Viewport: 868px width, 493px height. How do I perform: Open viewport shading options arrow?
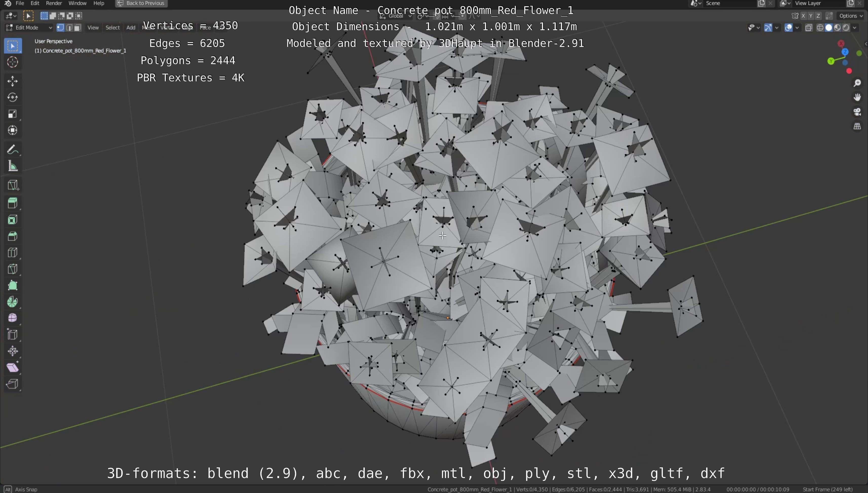click(x=855, y=28)
